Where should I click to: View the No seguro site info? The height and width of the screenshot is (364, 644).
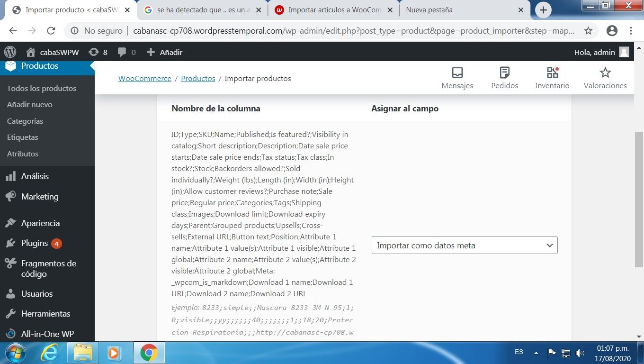click(x=97, y=31)
